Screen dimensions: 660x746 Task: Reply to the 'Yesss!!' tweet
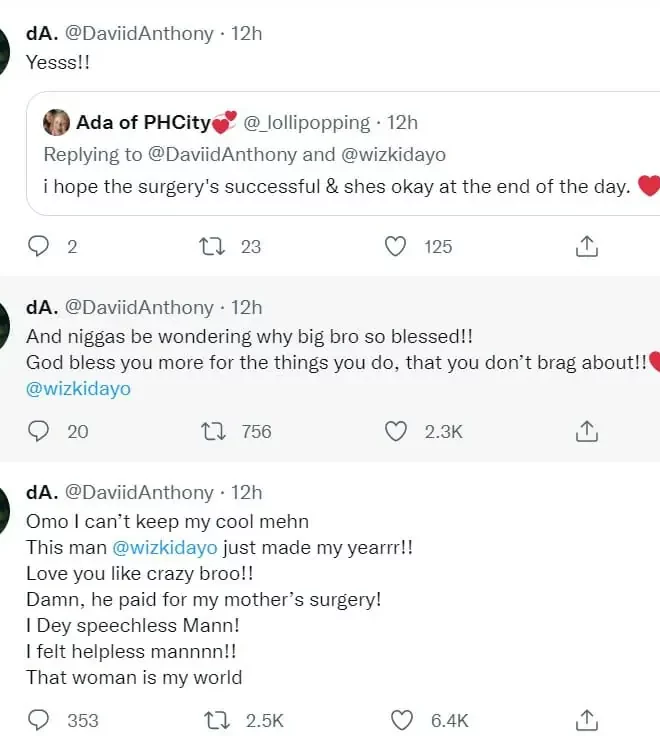[40, 246]
